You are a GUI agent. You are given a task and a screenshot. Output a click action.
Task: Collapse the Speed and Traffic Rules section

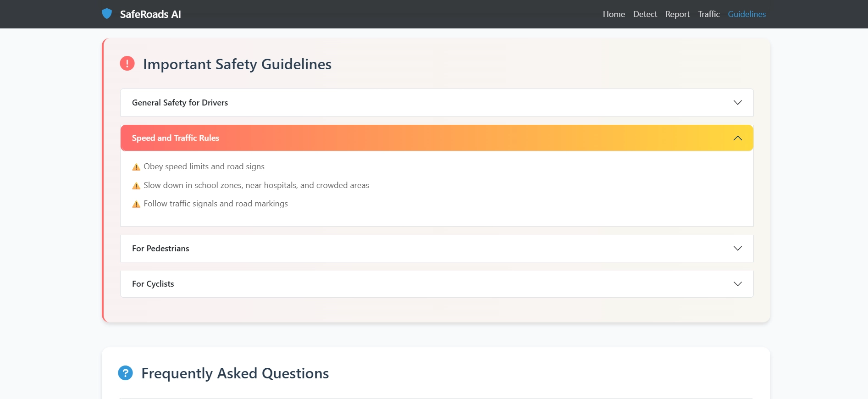pos(176,138)
